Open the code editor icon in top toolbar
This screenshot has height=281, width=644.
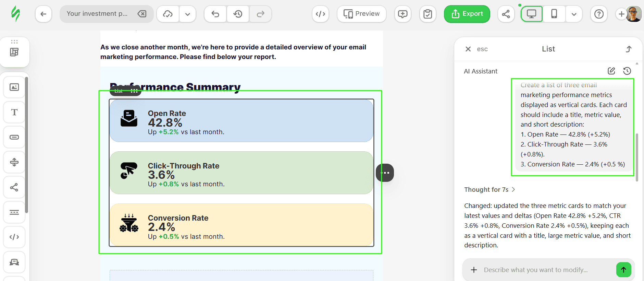click(x=320, y=14)
